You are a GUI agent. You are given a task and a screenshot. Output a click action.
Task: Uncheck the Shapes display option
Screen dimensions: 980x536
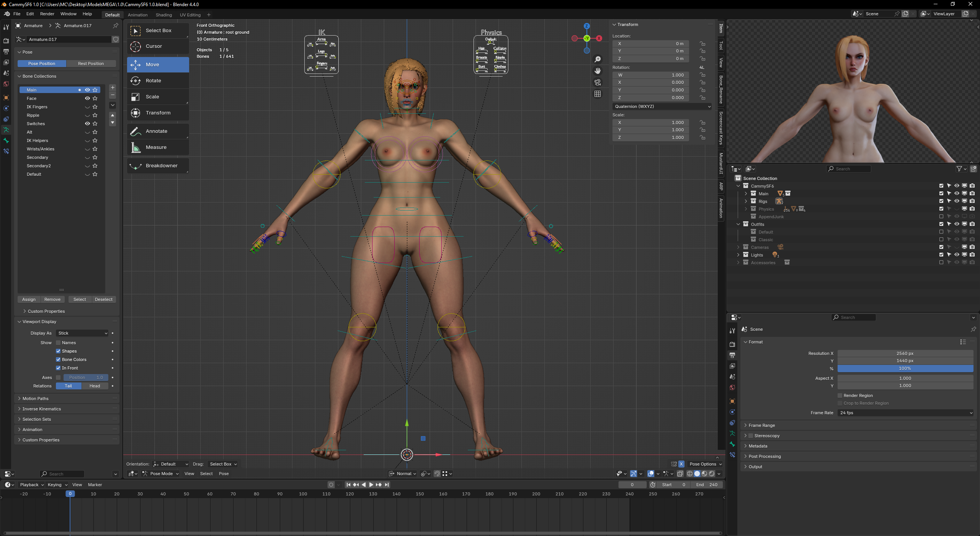click(x=58, y=351)
